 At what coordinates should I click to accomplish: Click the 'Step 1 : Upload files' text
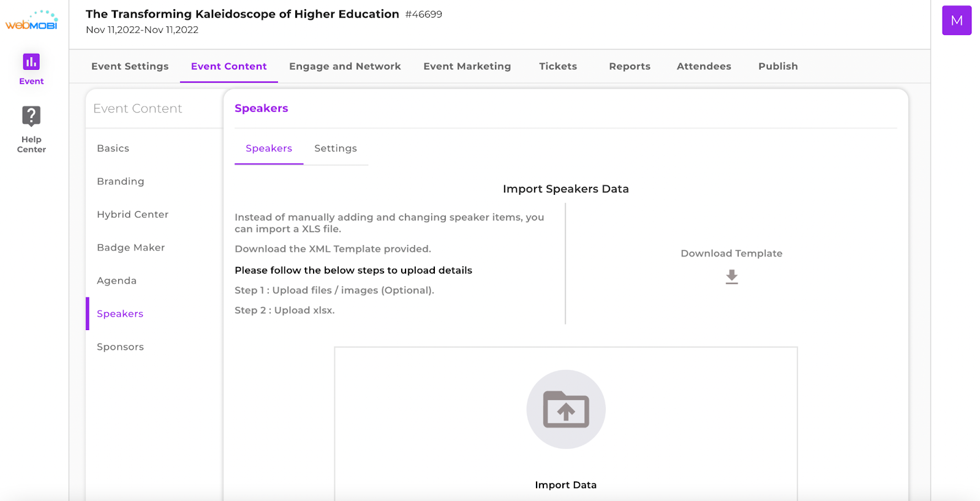point(334,290)
